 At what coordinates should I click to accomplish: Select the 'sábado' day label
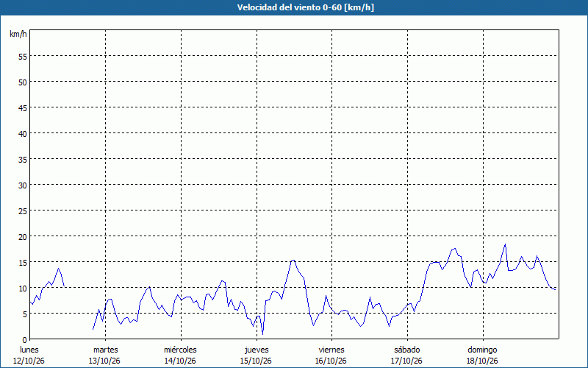pos(407,350)
